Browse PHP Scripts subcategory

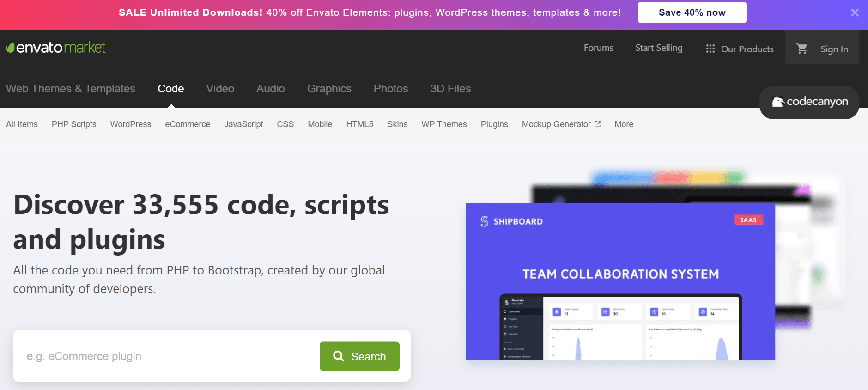pos(74,124)
